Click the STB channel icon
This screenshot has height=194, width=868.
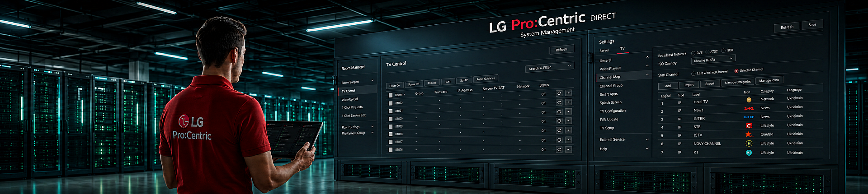(749, 126)
